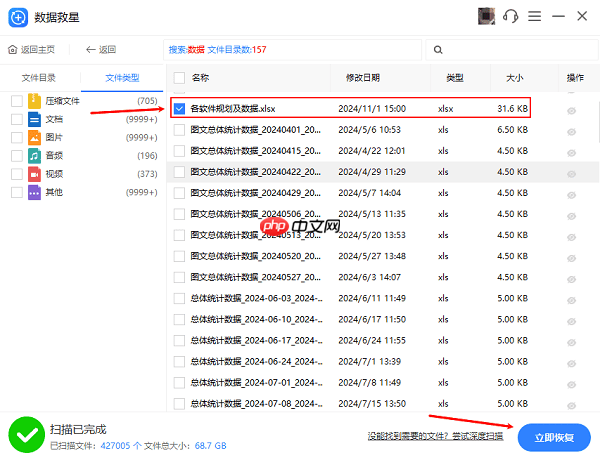Open the hamburger menu icon
This screenshot has height=453, width=600.
[x=535, y=16]
